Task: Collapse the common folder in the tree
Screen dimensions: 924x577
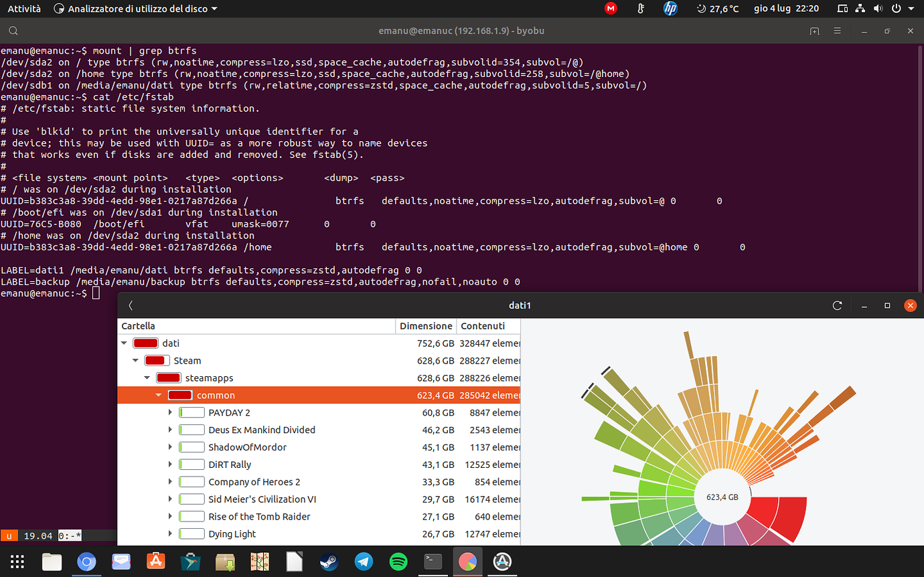Action: [158, 395]
